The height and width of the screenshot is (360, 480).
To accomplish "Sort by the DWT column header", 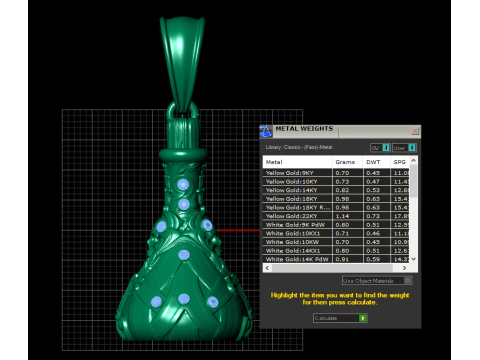I will pyautogui.click(x=377, y=162).
